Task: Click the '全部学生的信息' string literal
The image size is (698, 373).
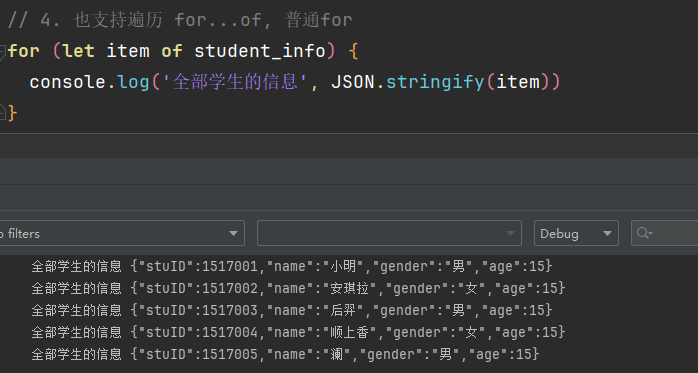Action: click(x=234, y=82)
